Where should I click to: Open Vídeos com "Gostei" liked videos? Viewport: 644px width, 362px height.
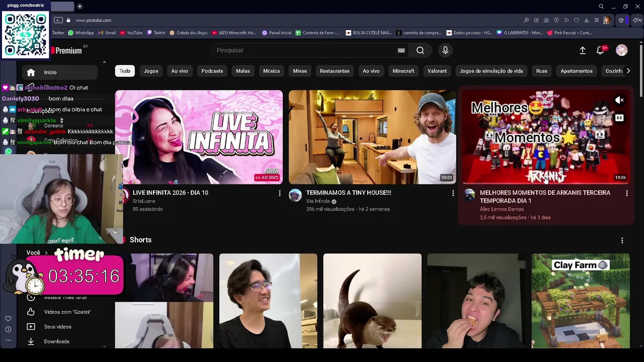[59, 312]
